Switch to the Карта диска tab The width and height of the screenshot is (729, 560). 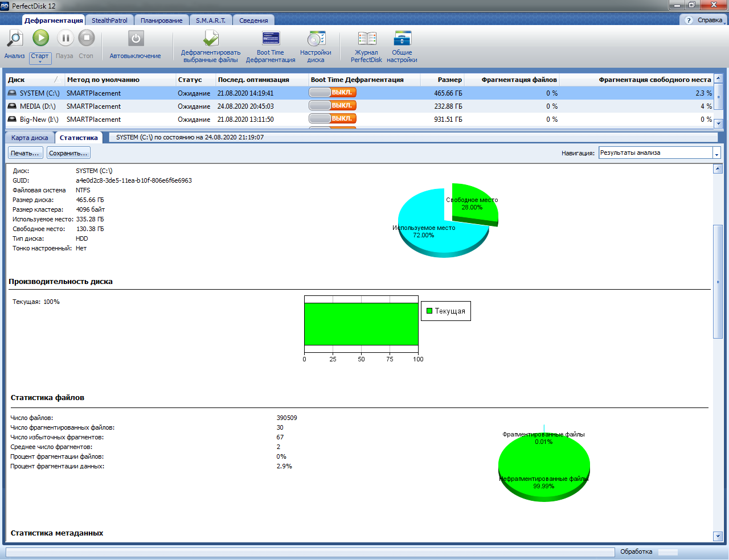tap(30, 138)
